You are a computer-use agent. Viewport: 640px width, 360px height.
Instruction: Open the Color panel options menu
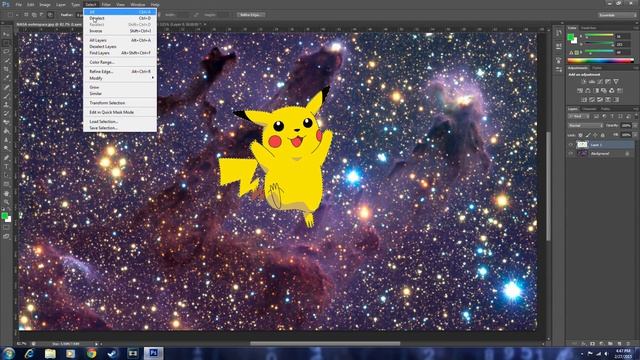[x=635, y=28]
